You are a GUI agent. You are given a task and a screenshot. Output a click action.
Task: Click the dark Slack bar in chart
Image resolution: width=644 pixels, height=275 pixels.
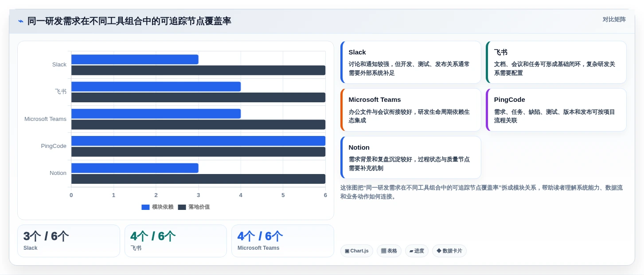coord(198,70)
